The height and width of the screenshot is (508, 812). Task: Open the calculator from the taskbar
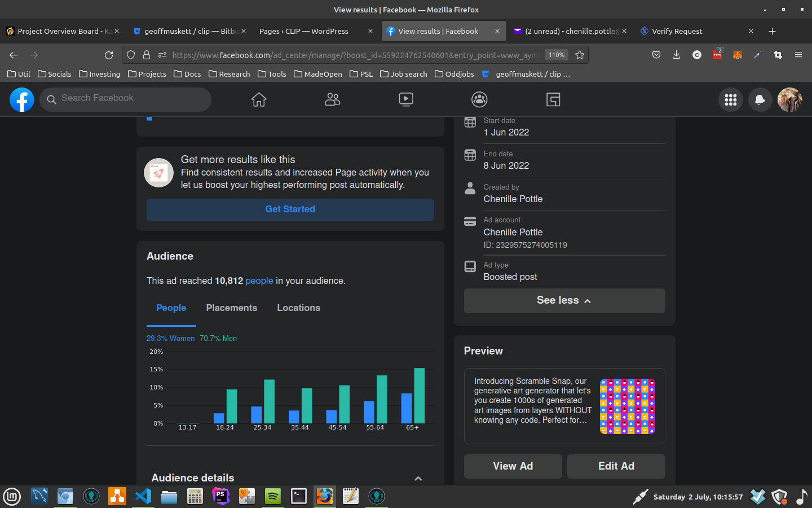click(195, 496)
